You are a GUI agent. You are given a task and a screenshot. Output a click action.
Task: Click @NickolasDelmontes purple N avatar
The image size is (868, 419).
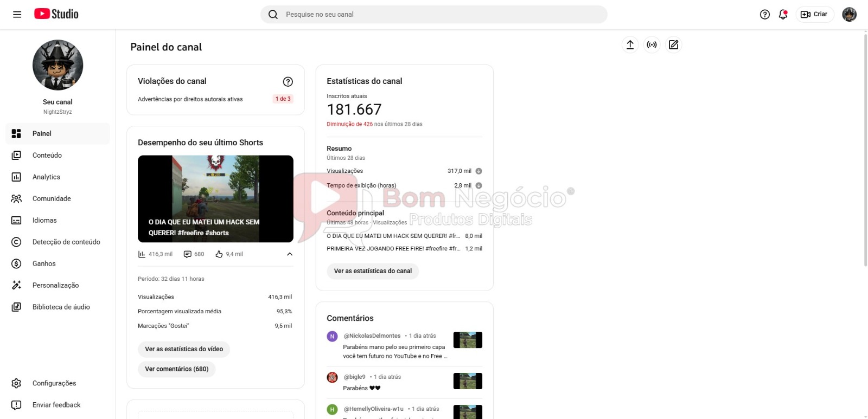click(333, 337)
